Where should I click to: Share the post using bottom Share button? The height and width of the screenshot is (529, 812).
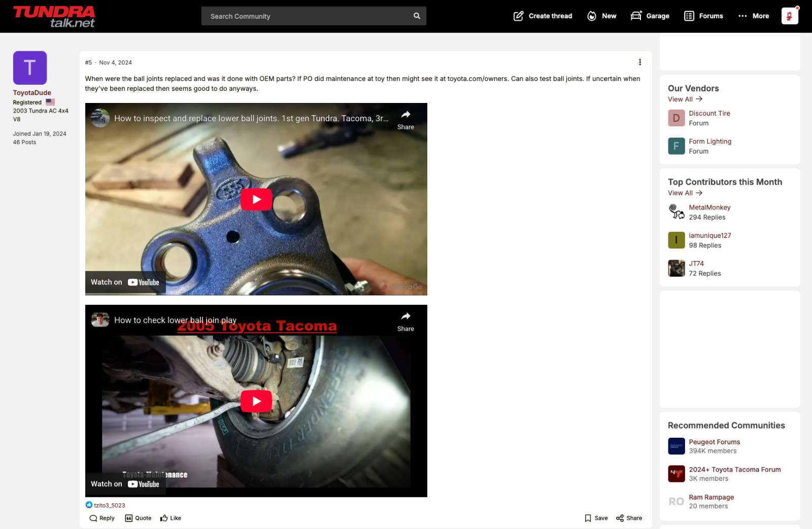tap(629, 518)
